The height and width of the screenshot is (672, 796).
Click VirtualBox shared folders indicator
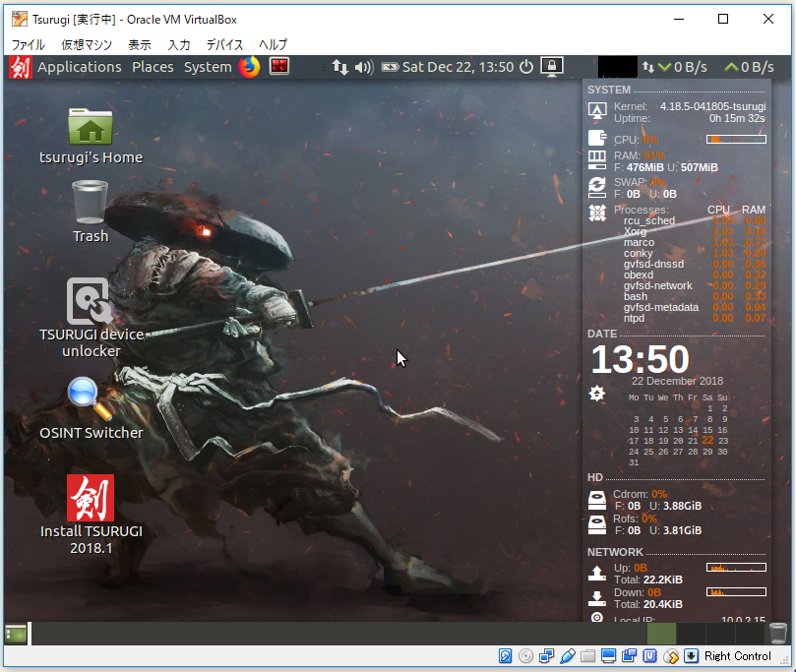point(587,656)
